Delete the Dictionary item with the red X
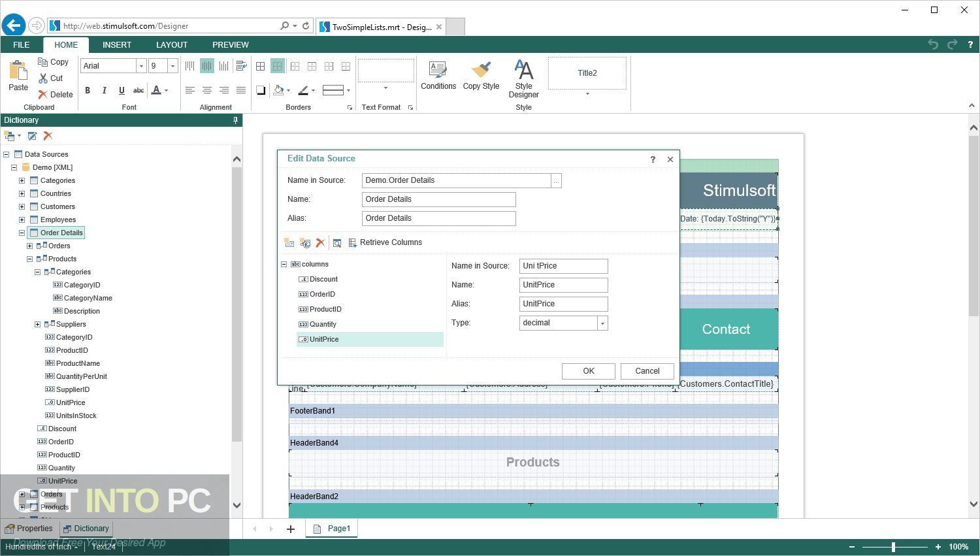This screenshot has height=556, width=980. click(x=48, y=136)
